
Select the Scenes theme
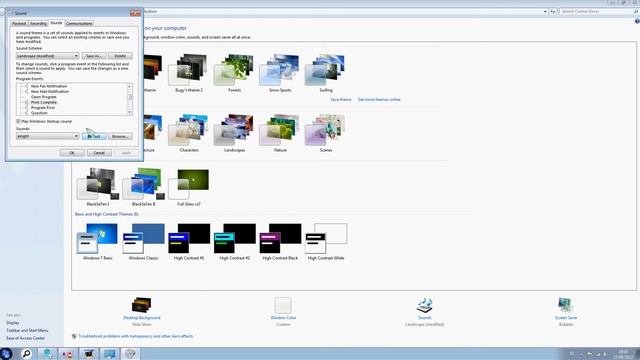[326, 133]
